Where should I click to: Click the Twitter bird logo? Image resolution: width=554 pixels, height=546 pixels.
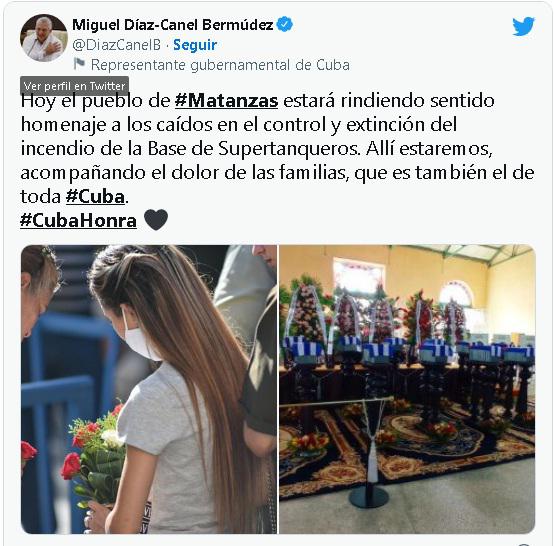click(x=523, y=26)
